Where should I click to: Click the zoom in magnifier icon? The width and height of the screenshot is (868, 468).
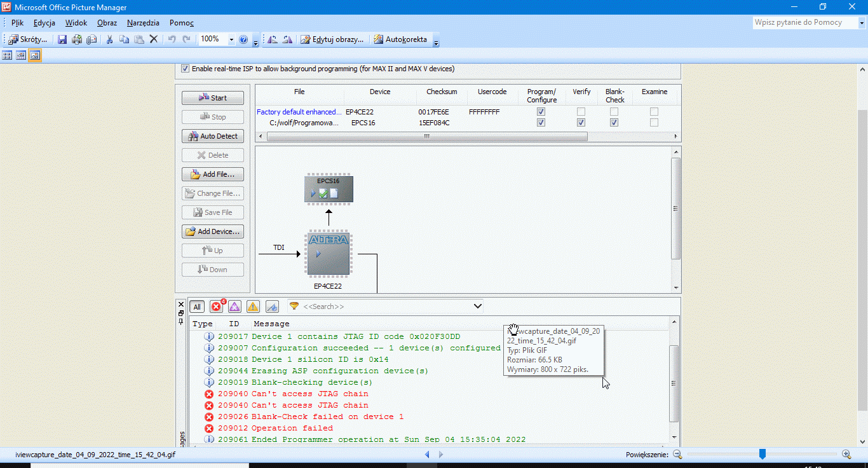[846, 454]
